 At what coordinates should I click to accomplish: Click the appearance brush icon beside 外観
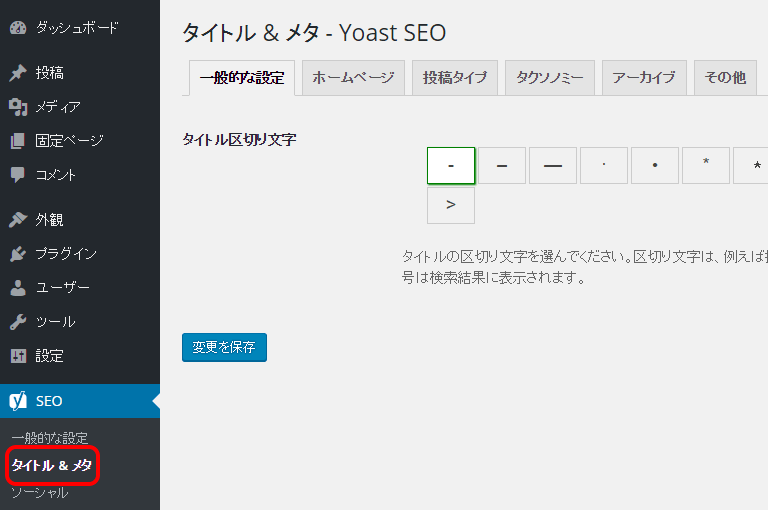point(18,219)
